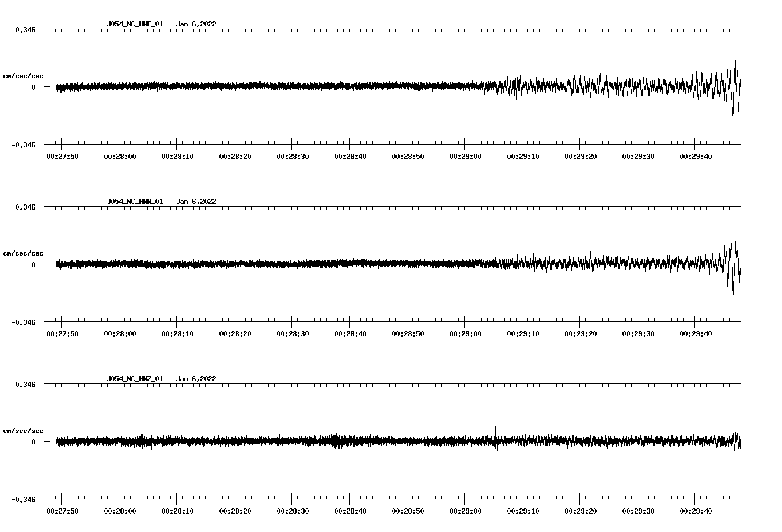Click the 0.346 upper axis label of HNN plot
Viewport: 782px width, 532px height.
[25, 207]
